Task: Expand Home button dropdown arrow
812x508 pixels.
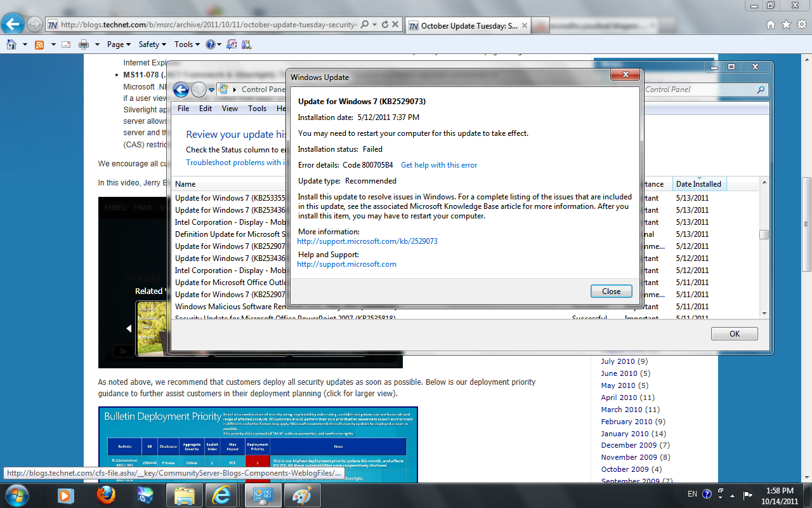Action: (25, 44)
